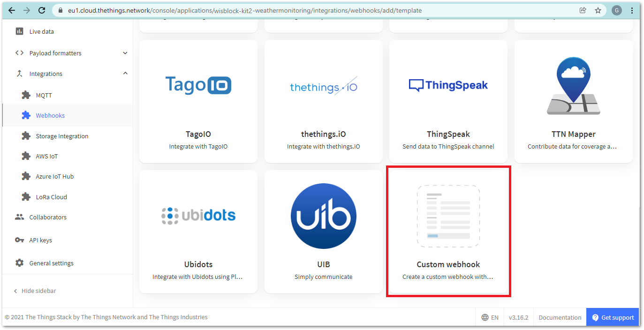Click the share page icon in address bar
The width and height of the screenshot is (644, 330).
point(583,10)
